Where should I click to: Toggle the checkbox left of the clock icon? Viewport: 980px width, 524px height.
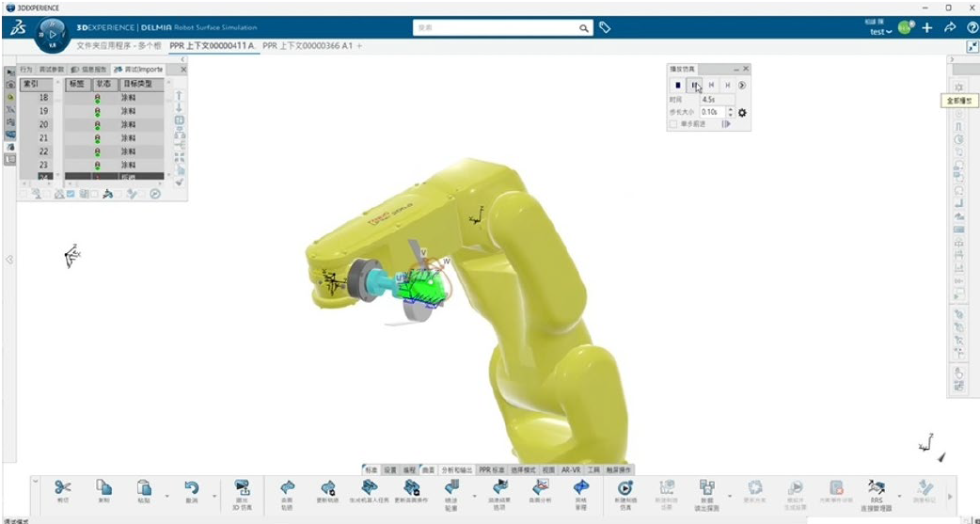coord(143,195)
